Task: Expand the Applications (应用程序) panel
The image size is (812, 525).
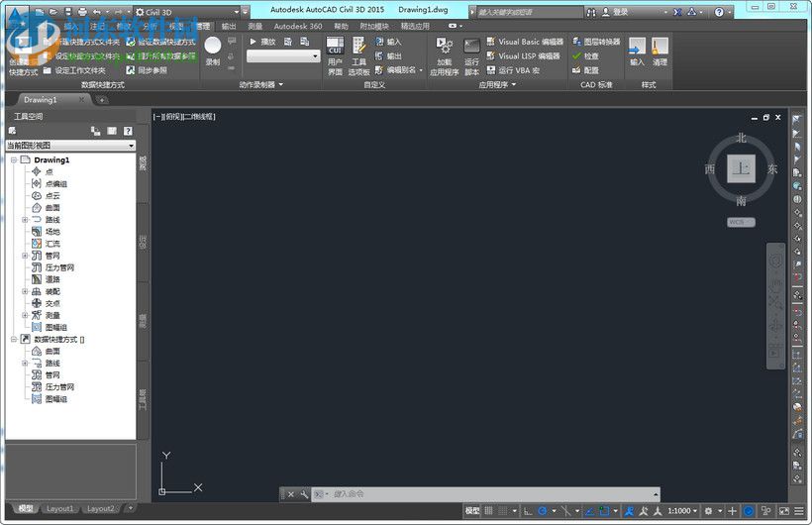Action: (497, 84)
